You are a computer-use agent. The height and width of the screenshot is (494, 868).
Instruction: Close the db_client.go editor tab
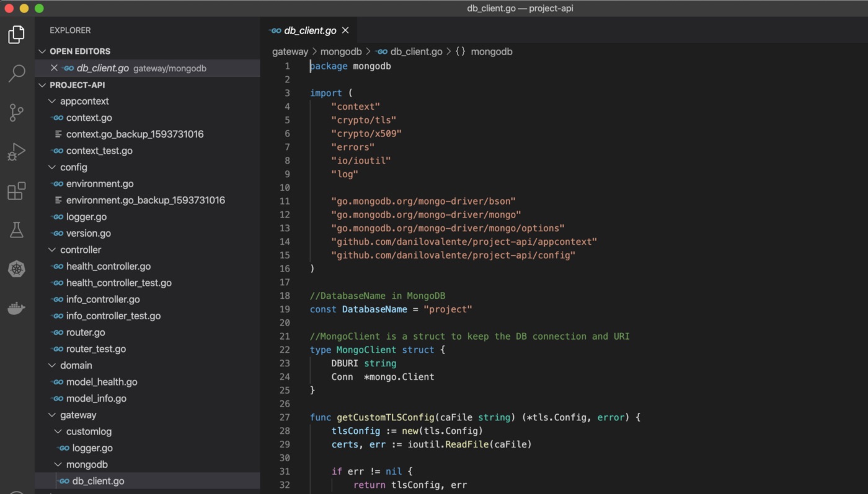(345, 30)
